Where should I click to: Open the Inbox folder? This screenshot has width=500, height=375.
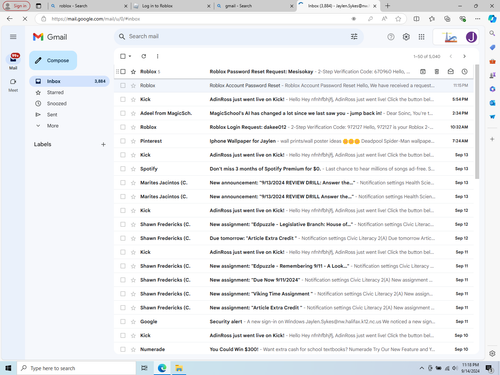point(69,81)
